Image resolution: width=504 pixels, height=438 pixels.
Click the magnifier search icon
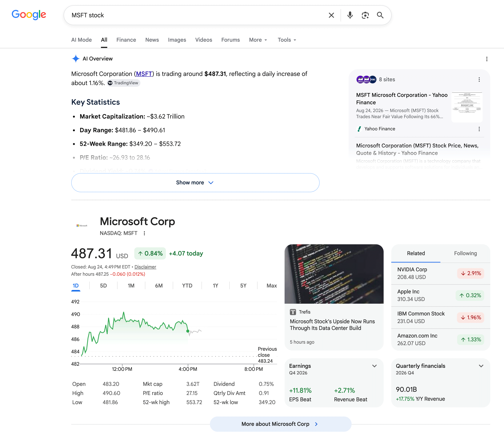point(380,15)
